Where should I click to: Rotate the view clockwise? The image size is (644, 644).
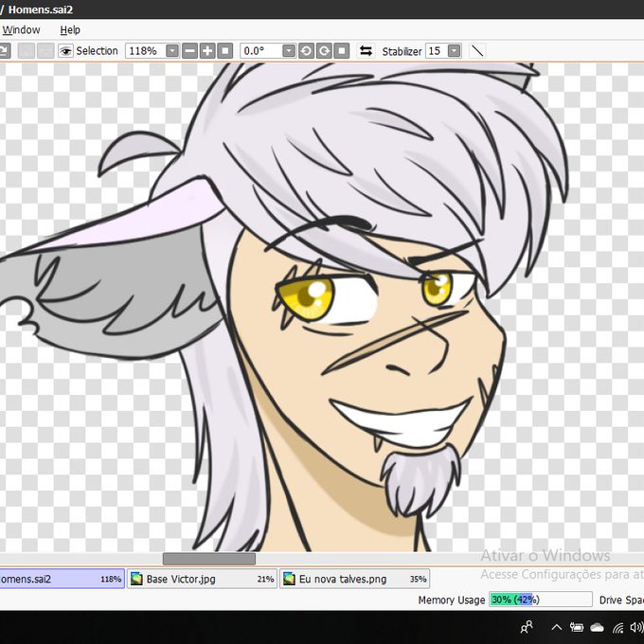(x=324, y=51)
